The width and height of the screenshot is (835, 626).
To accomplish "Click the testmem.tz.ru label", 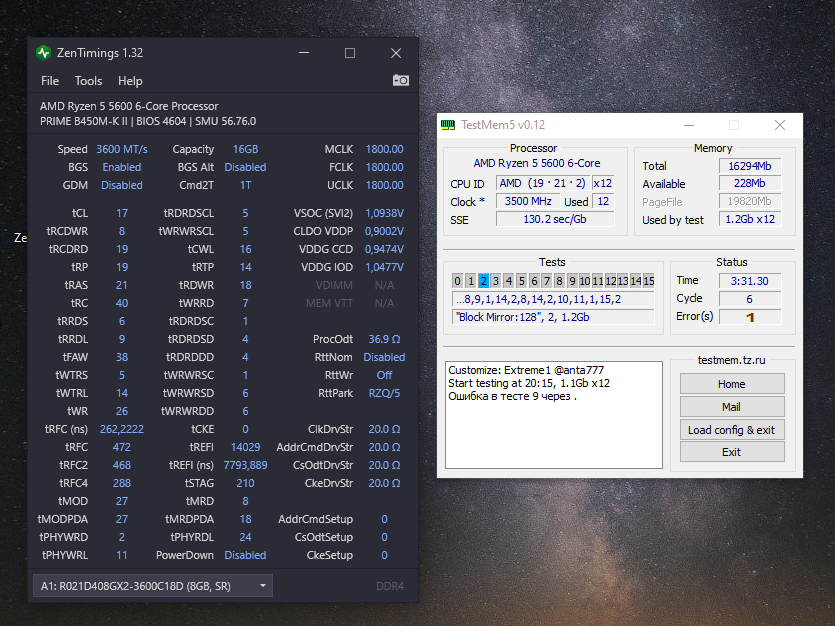I will 732,360.
